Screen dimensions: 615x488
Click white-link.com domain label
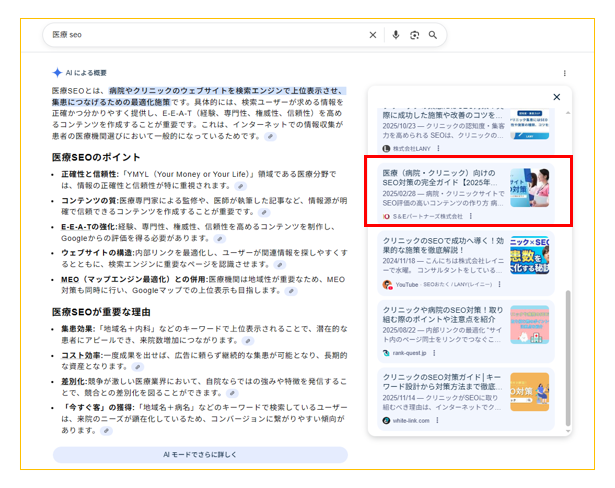coord(411,421)
